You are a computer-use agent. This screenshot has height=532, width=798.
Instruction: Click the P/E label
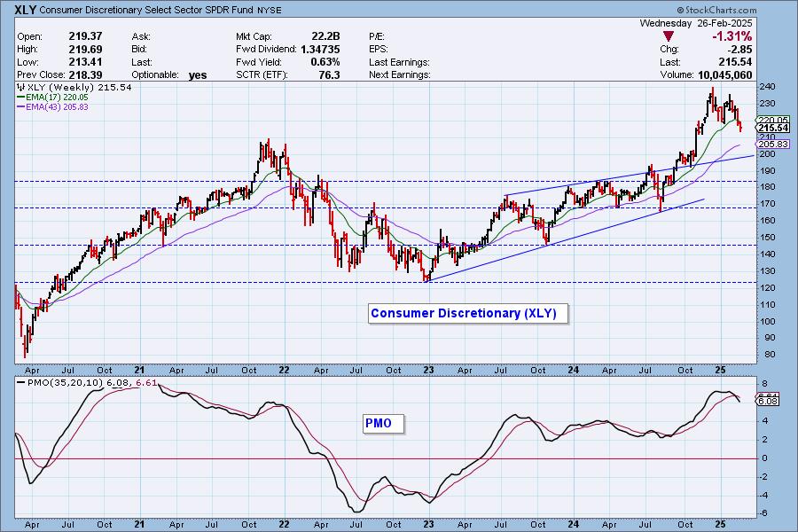pos(377,36)
